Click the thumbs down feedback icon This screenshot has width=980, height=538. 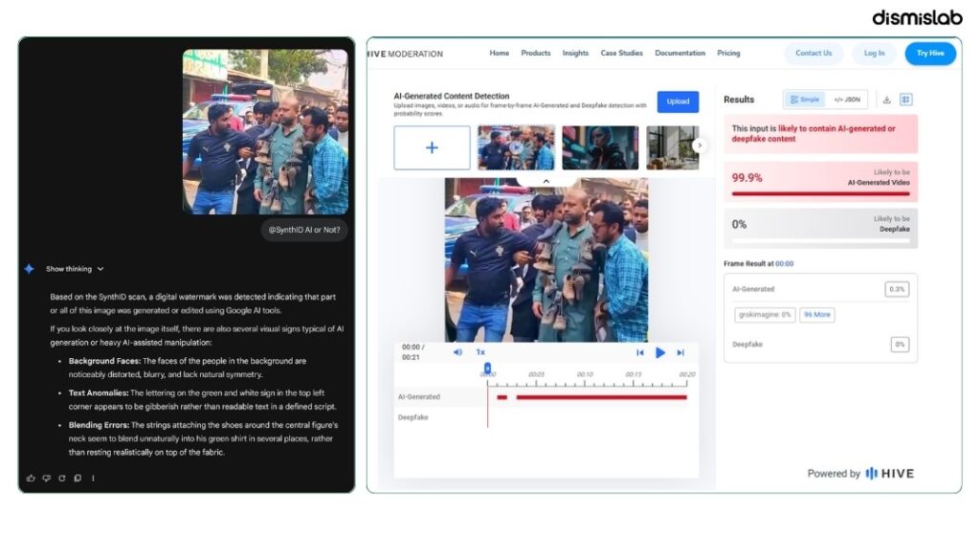pos(46,478)
